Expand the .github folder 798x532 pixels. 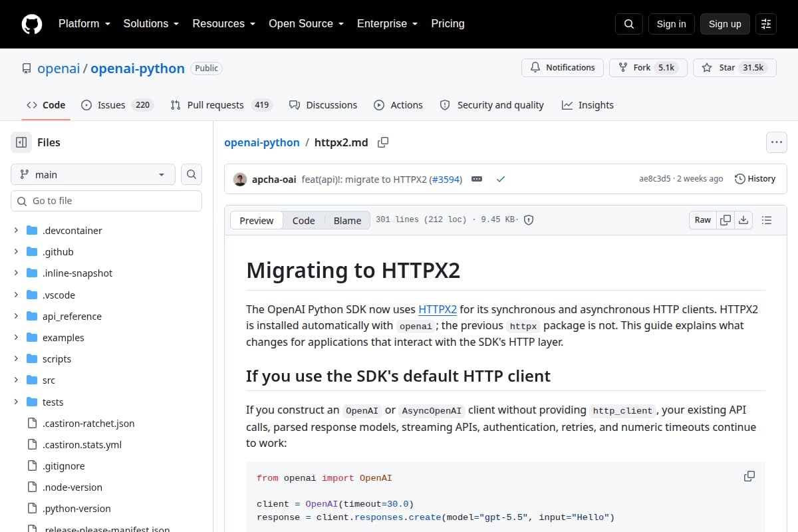(16, 252)
